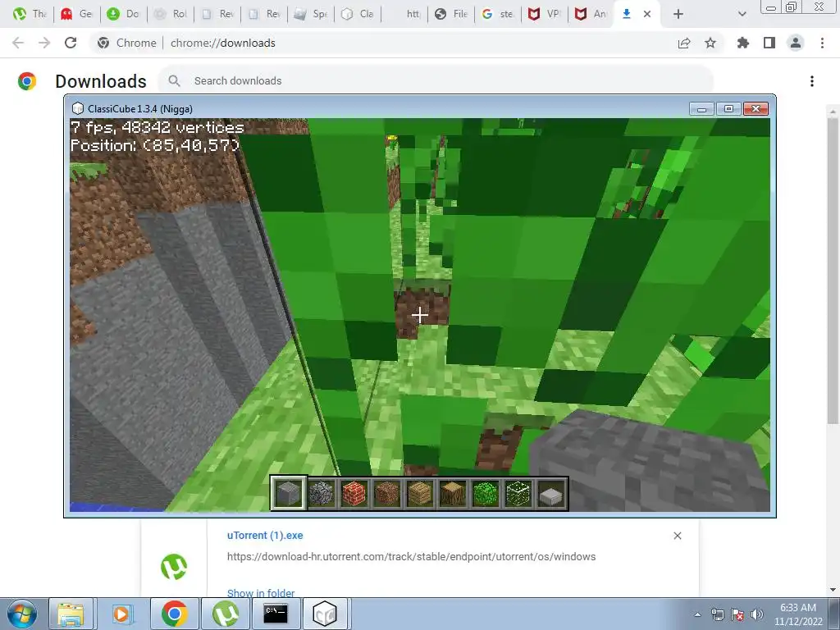Click the Search downloads field

[x=436, y=81]
